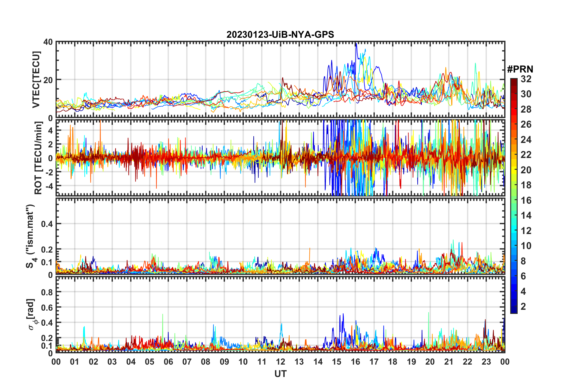Click PRN colorbar tick label 18
Image resolution: width=561 pixels, height=392 pixels.
526,185
